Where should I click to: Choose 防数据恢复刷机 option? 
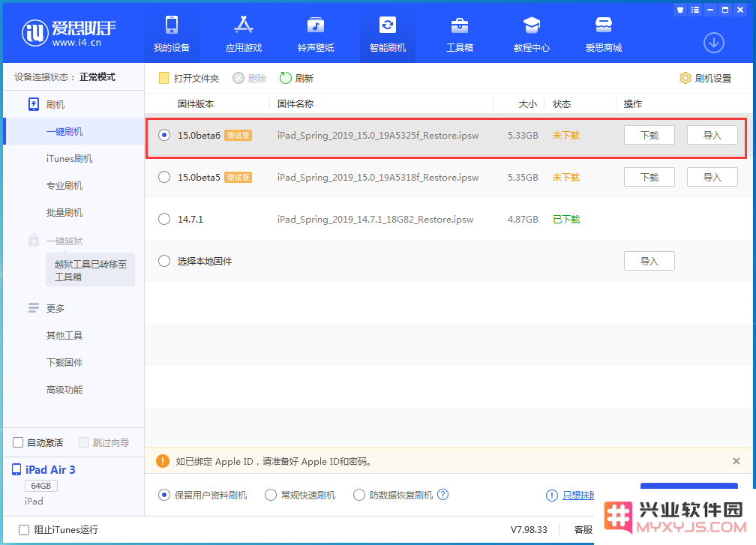coord(359,495)
